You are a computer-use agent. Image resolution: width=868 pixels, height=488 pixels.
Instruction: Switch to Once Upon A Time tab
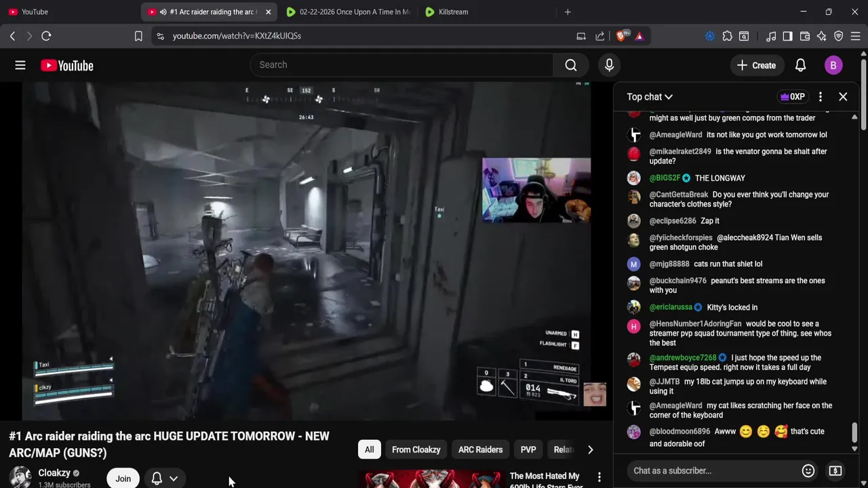click(x=347, y=12)
